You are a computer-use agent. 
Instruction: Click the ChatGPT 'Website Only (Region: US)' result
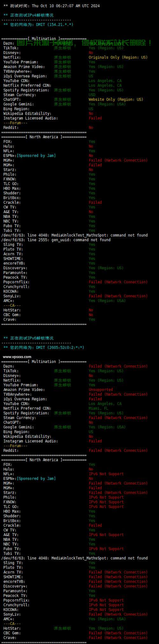coord(116,99)
